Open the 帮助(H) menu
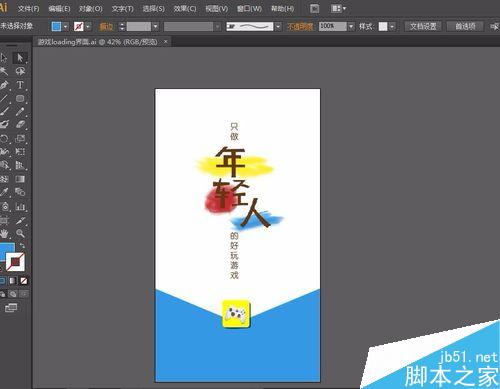Screen dimensions: 500x389 pos(282,9)
